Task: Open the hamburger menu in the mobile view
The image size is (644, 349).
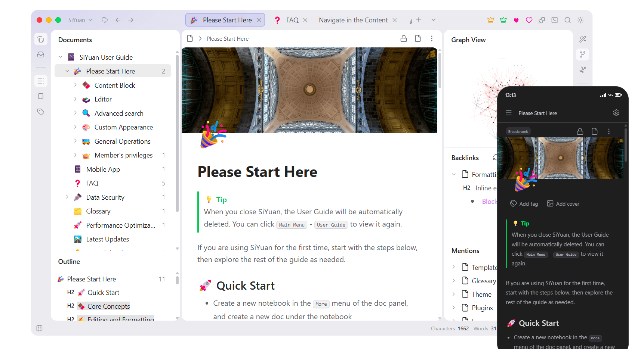Action: 509,113
